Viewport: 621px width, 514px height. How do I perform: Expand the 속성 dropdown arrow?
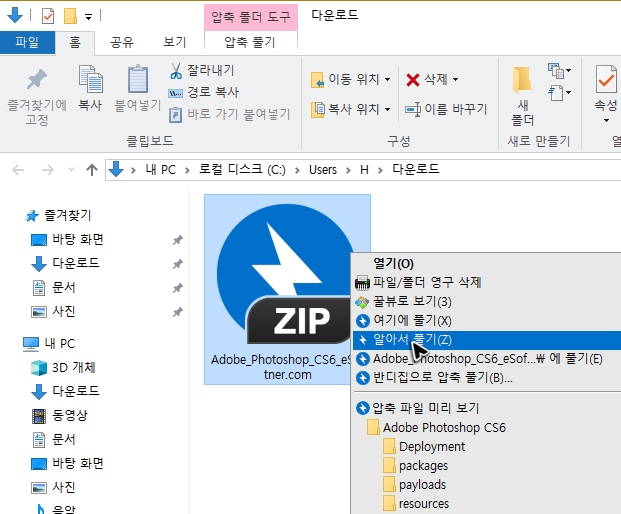click(606, 120)
